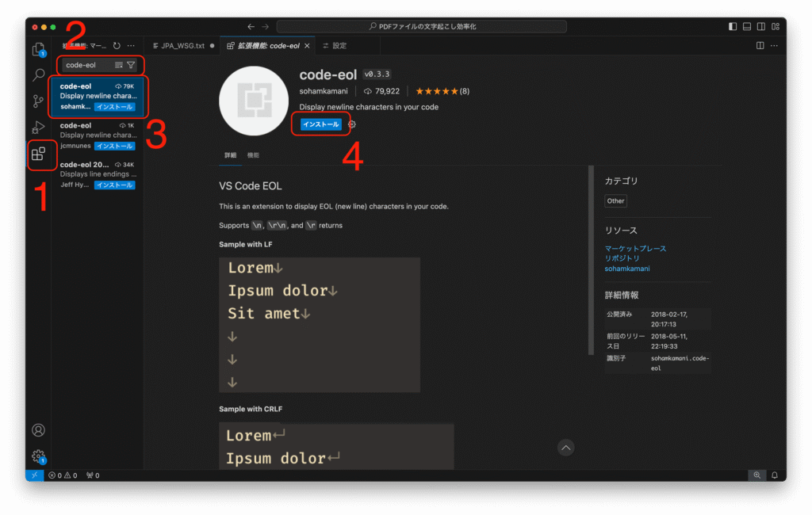Open the Source Control view
Screen dimensions: 812x515
(38, 101)
